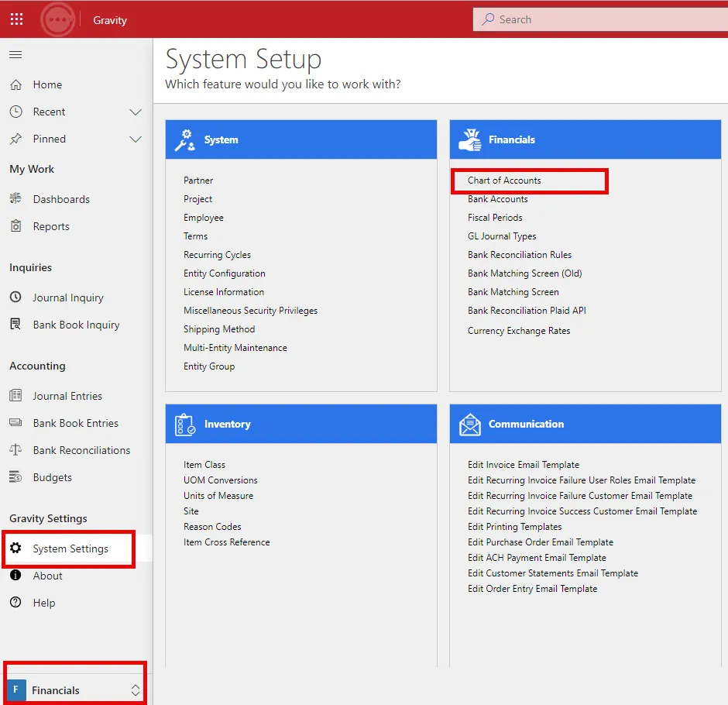Click the About info icon

(x=15, y=576)
